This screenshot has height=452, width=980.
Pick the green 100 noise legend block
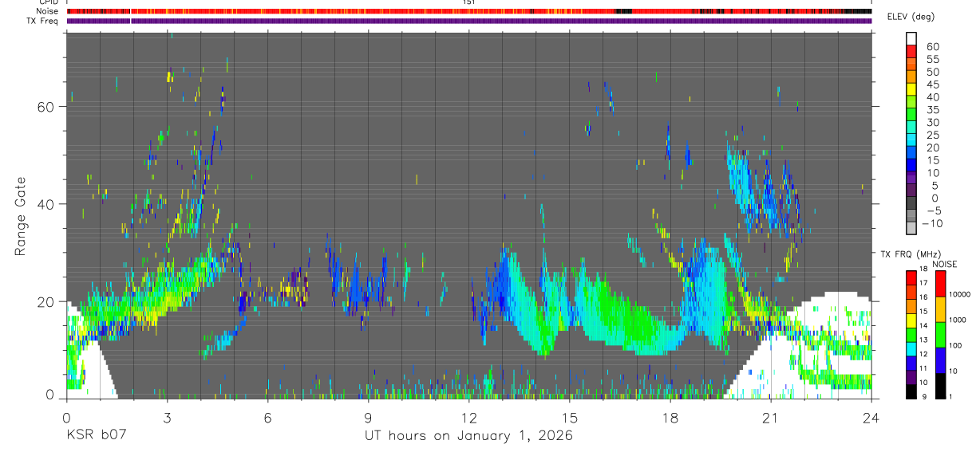point(941,334)
